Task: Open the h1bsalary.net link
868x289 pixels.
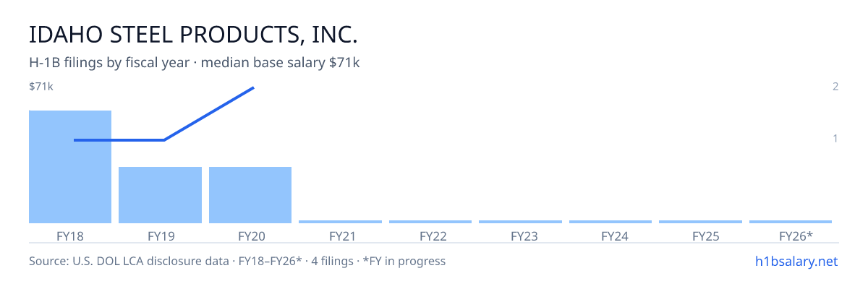Action: 796,261
